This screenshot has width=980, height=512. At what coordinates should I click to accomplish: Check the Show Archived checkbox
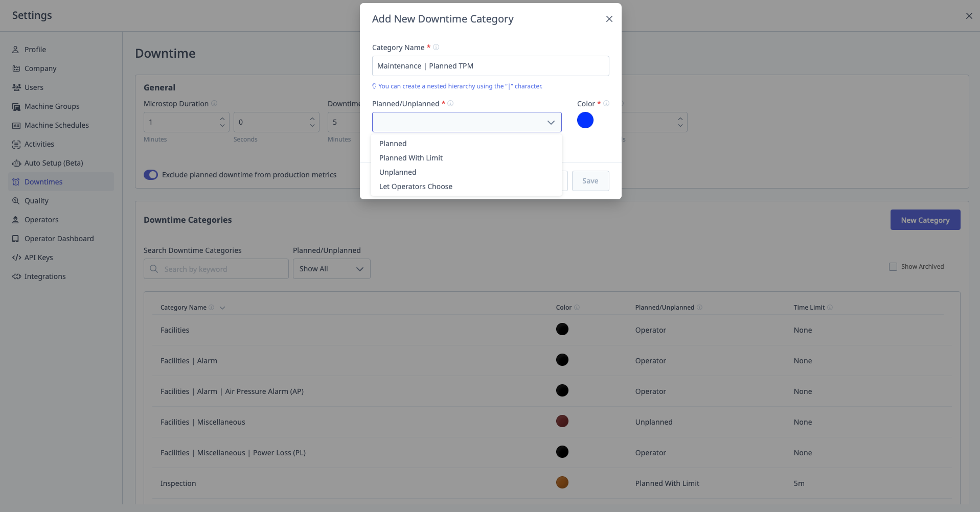(x=893, y=266)
